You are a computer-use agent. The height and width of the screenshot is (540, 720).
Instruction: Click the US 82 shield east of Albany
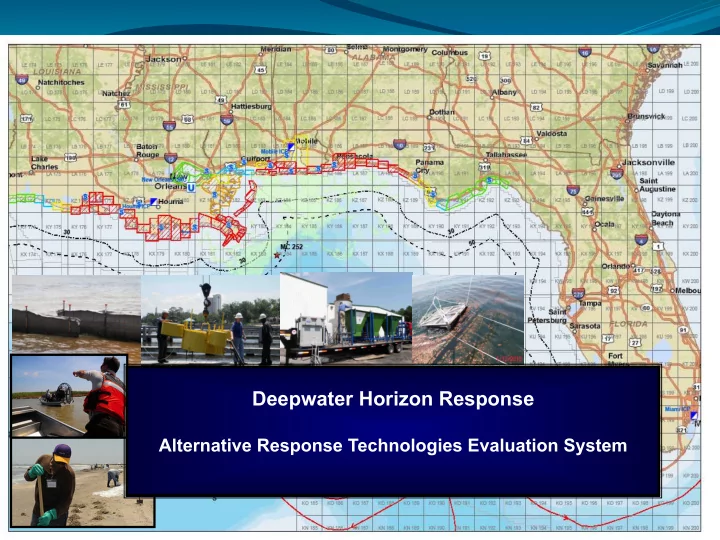[536, 107]
